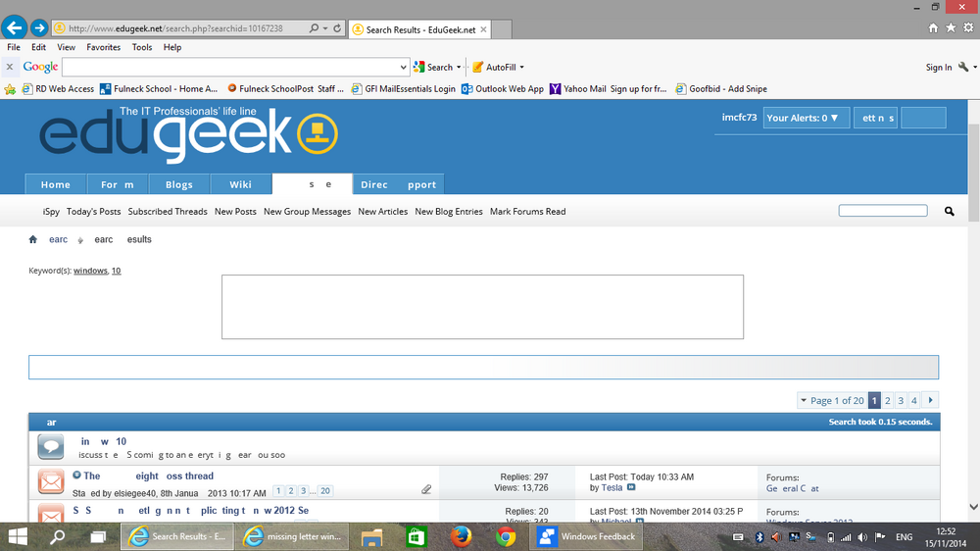This screenshot has height=551, width=980.
Task: Click the volume speaker tray icon
Action: 862,537
